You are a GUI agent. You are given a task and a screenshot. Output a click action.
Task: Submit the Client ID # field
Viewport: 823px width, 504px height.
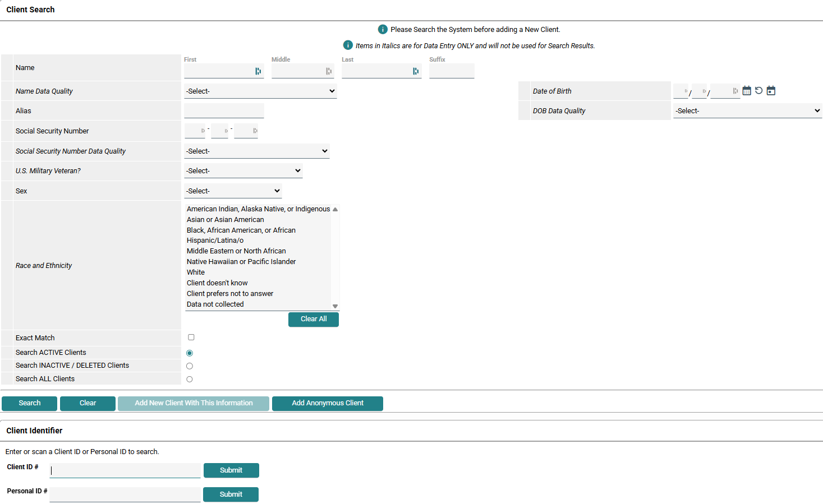click(x=231, y=470)
